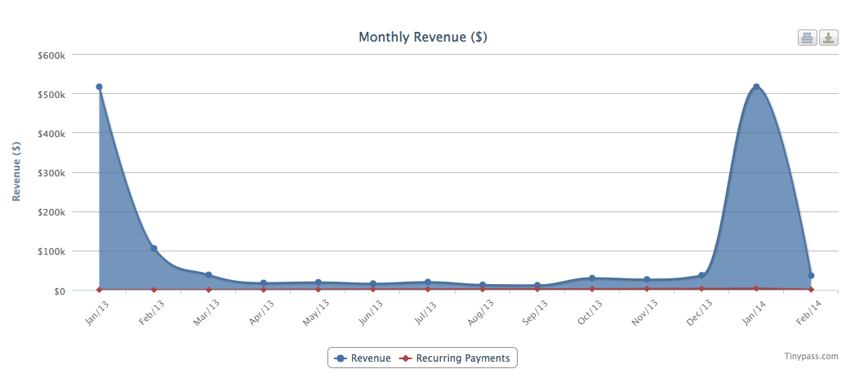Click the blue Revenue legend marker symbol
Viewport: 868px width, 378px height.
point(341,358)
